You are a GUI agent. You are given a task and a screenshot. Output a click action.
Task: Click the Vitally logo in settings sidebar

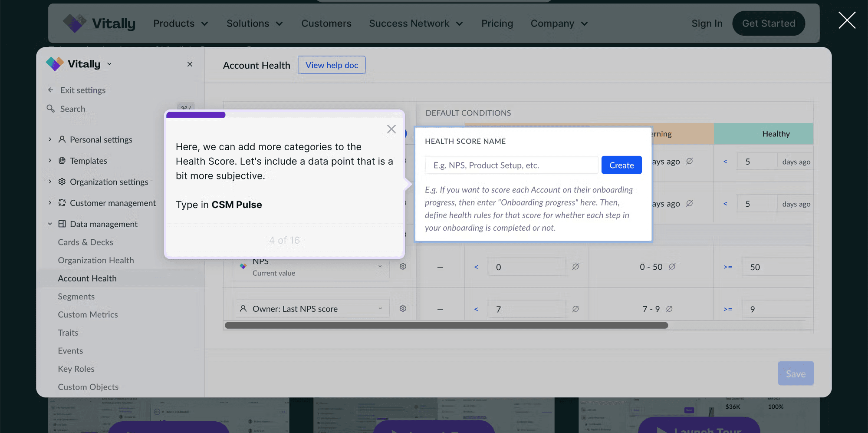(x=73, y=64)
